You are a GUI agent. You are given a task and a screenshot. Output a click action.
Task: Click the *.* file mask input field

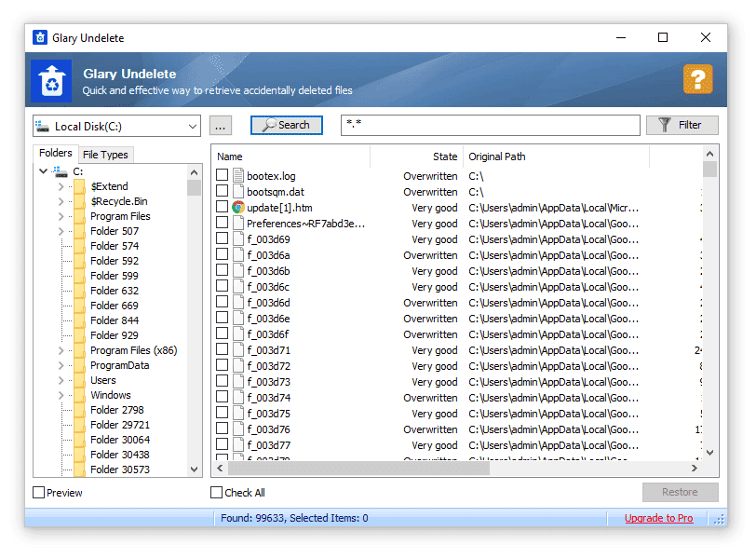pyautogui.click(x=491, y=126)
